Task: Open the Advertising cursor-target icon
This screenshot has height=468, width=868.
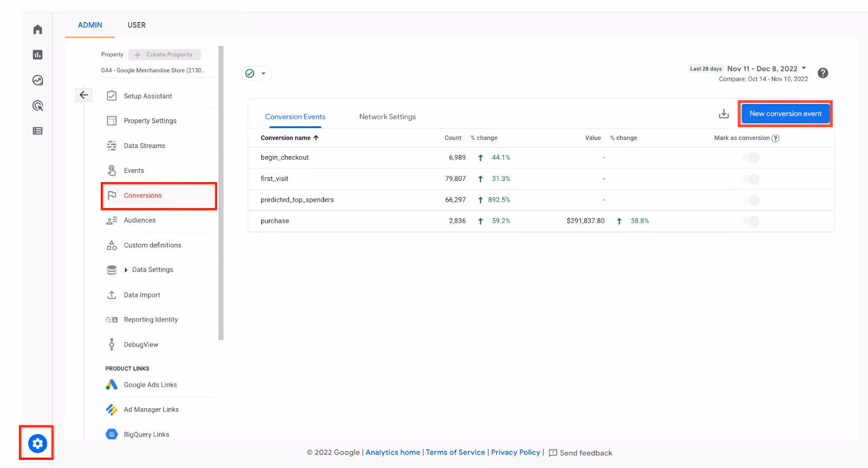Action: pyautogui.click(x=37, y=106)
